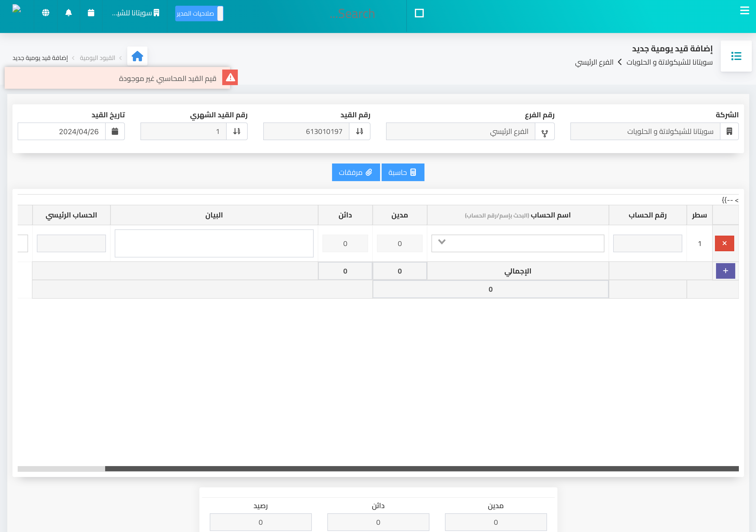
Task: Click رقم القيد field 613010197
Action: click(306, 131)
